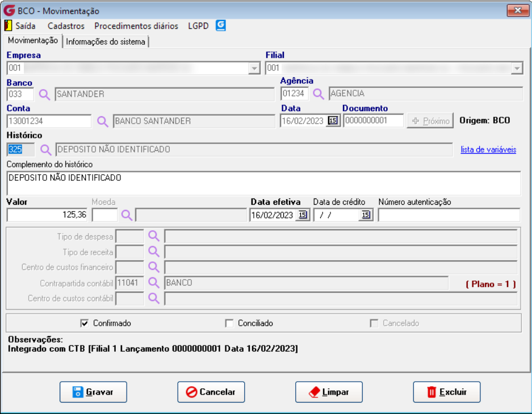Image resolution: width=532 pixels, height=414 pixels.
Task: Click the Data field 16/02/2023
Action: coord(304,121)
